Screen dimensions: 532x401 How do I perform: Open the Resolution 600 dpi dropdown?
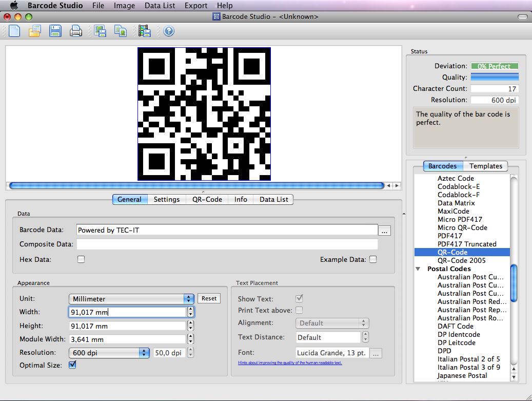click(x=109, y=353)
